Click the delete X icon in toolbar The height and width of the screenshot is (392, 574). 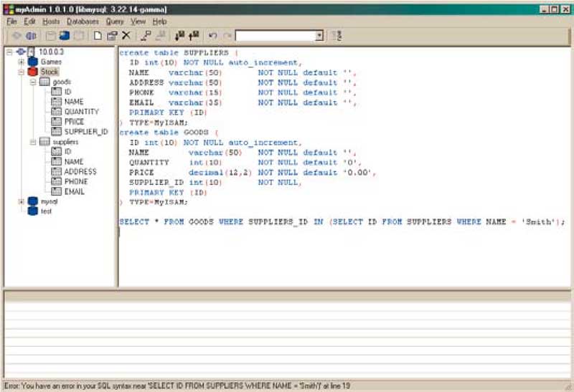point(126,35)
